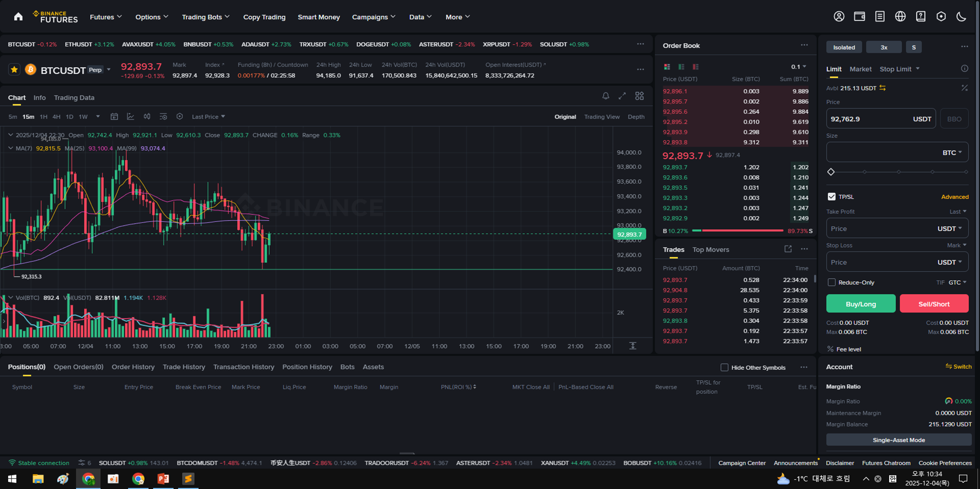
Task: Click the price alert bell icon
Action: click(x=605, y=96)
